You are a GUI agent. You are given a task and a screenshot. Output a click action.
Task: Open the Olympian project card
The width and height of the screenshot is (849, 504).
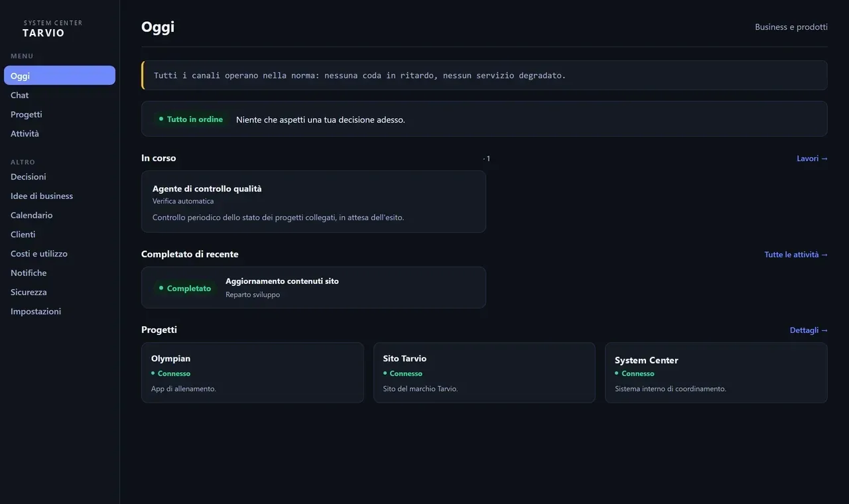253,373
